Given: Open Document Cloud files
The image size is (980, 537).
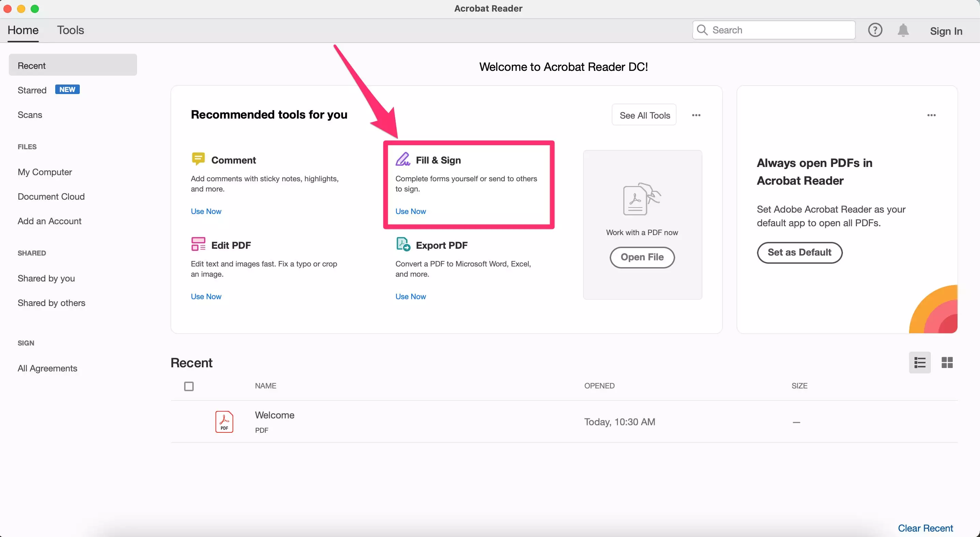Looking at the screenshot, I should (51, 197).
